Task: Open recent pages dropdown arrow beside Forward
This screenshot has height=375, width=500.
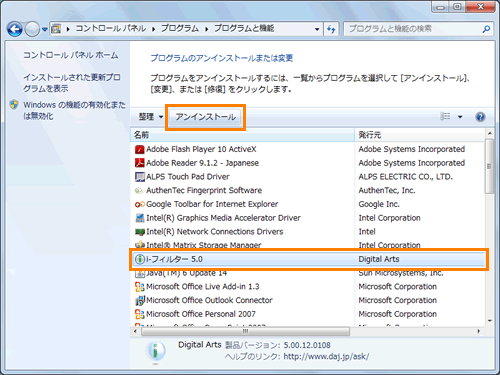Action: point(45,29)
